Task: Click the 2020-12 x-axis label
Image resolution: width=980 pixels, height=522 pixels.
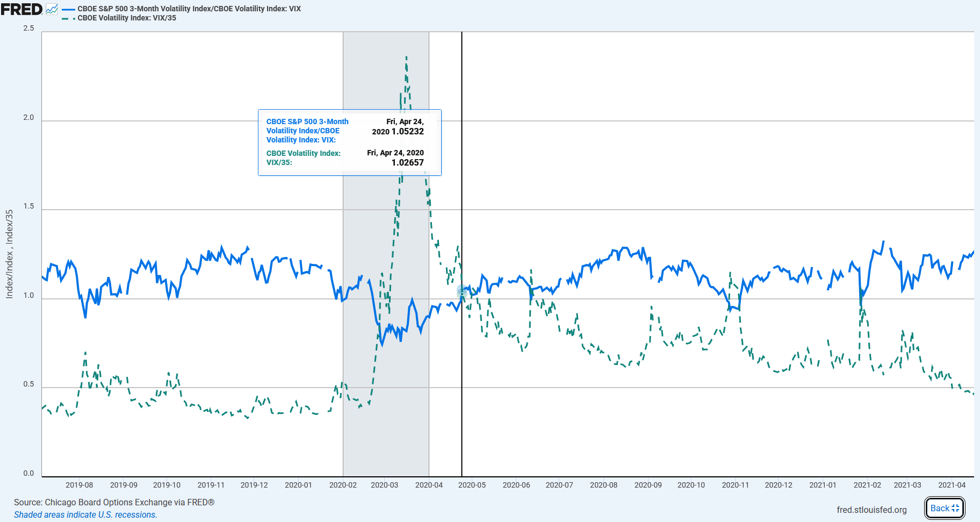Action: coord(779,485)
